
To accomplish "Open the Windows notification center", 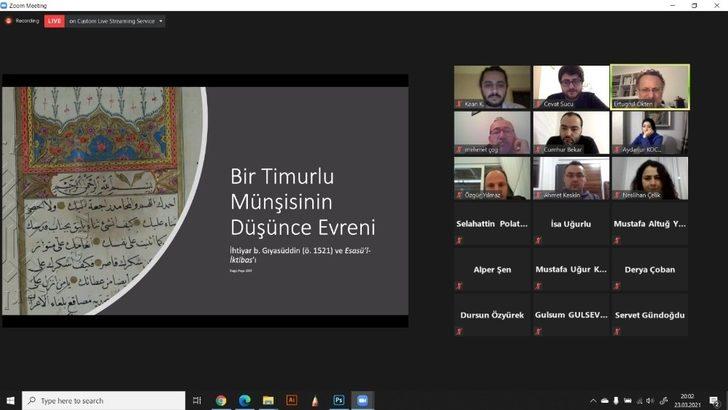I will click(x=715, y=401).
